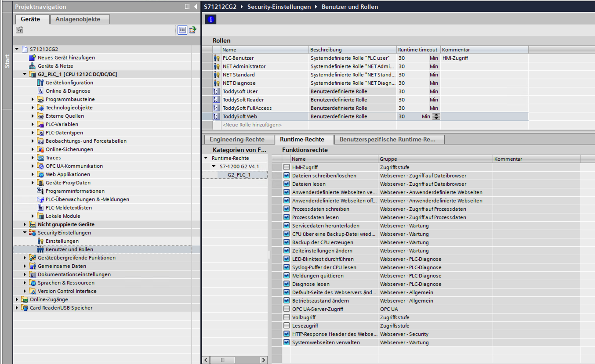595x364 pixels.
Task: Toggle the details view icon in Projektnavigation toolbar
Action: pos(182,30)
